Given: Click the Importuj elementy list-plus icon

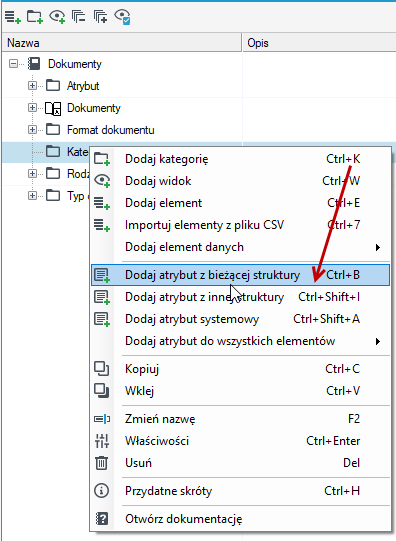Looking at the screenshot, I should (102, 225).
